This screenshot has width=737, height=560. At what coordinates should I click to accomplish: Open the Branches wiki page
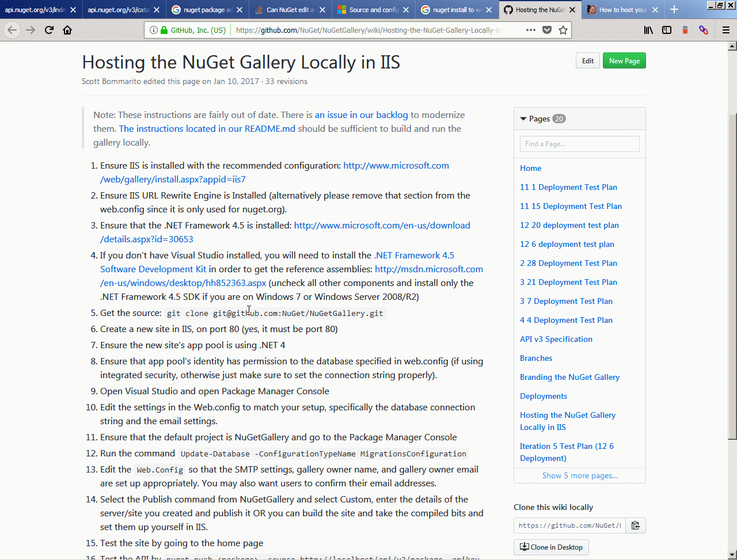tap(536, 358)
